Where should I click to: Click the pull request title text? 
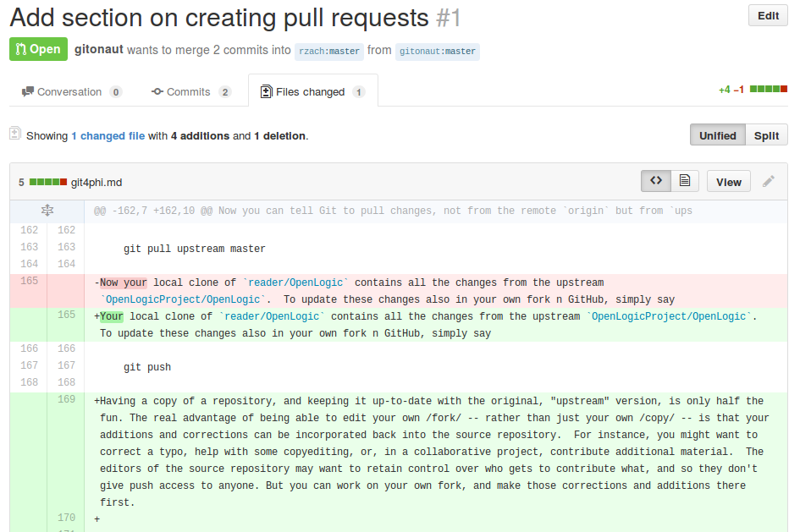[x=219, y=17]
